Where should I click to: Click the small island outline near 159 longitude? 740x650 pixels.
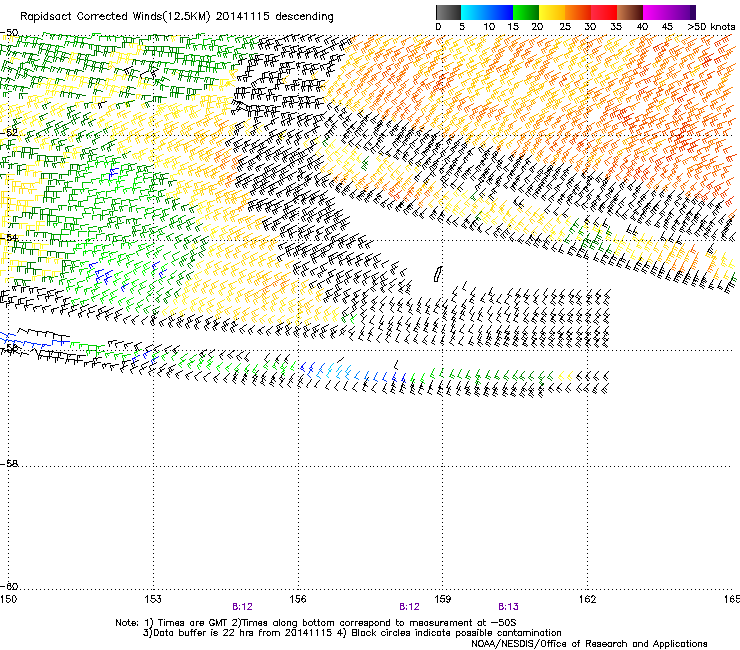438,274
